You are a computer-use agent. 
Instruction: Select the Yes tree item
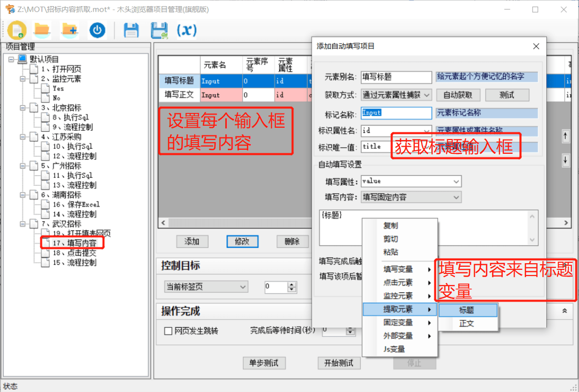click(58, 88)
